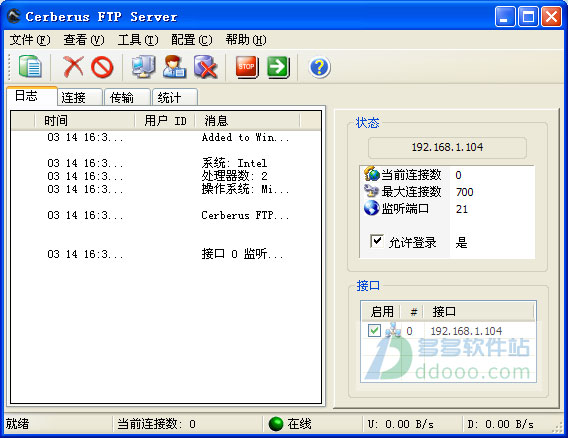568x438 pixels.
Task: Switch to the 统计 tab
Action: [175, 97]
